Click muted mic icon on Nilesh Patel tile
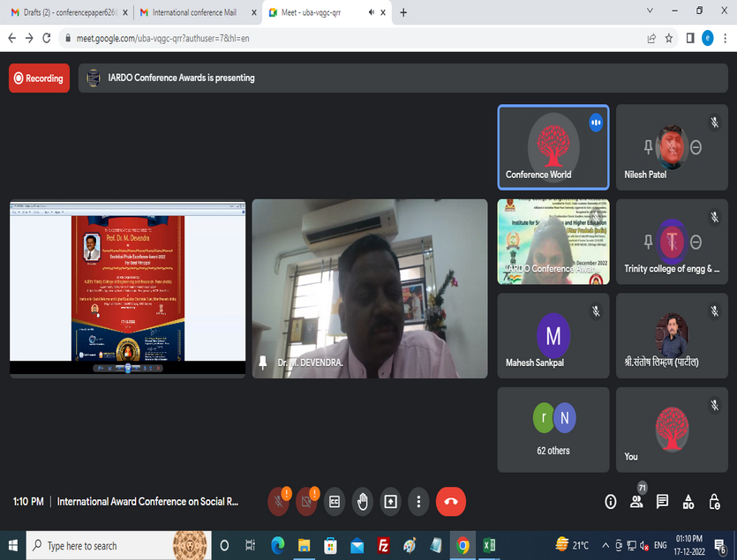This screenshot has height=560, width=737. point(714,123)
